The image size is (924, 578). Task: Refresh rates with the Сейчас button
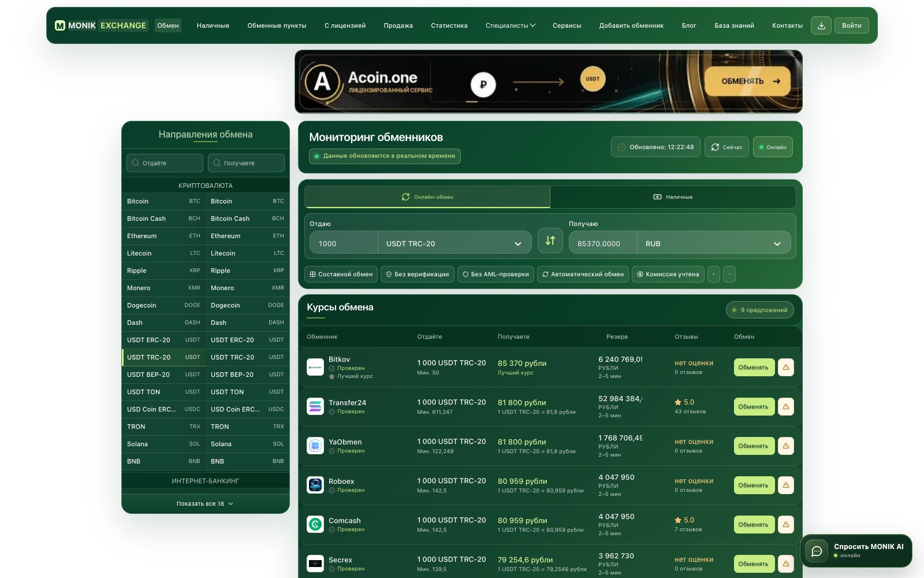click(x=726, y=147)
